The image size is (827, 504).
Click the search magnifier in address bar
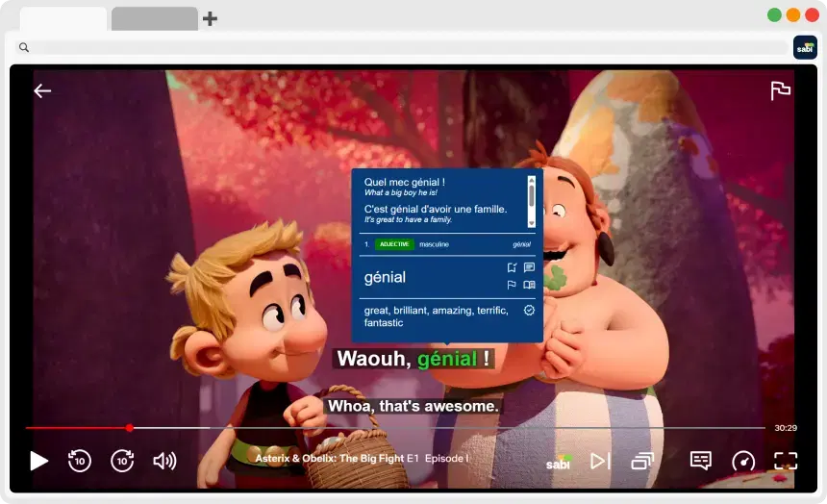click(x=24, y=47)
